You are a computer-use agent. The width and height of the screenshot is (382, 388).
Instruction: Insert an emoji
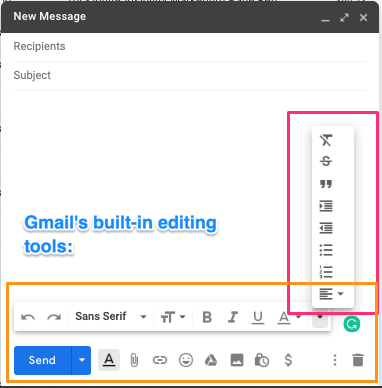[x=186, y=360]
